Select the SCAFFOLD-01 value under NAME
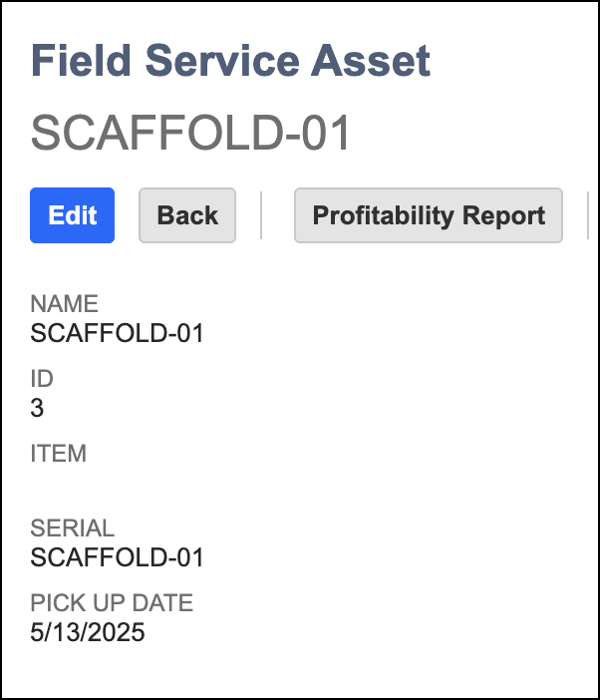Viewport: 600px width, 700px height. point(118,333)
